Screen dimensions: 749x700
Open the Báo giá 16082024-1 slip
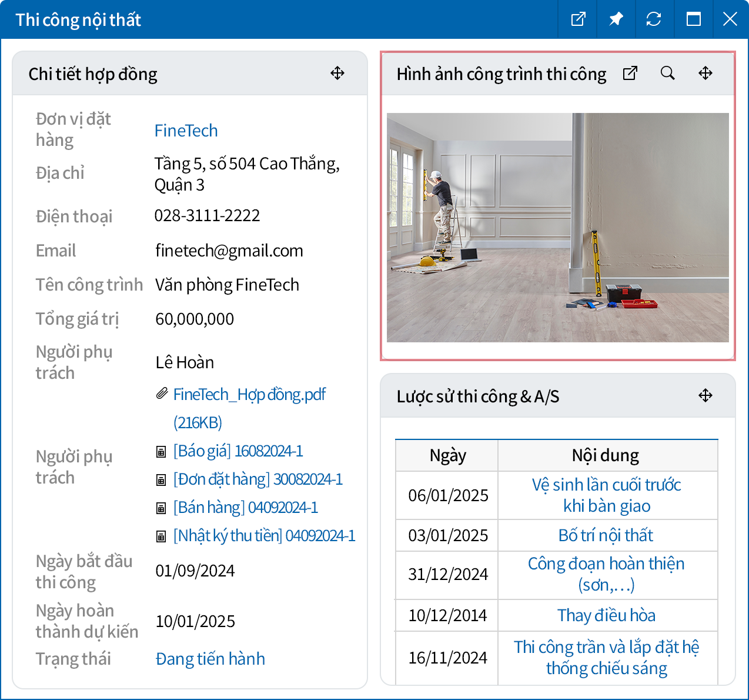(238, 451)
